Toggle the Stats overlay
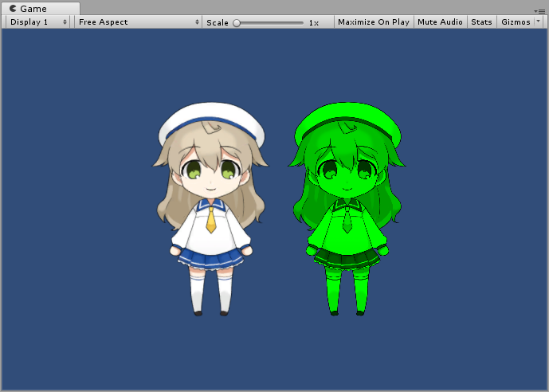 pyautogui.click(x=481, y=22)
